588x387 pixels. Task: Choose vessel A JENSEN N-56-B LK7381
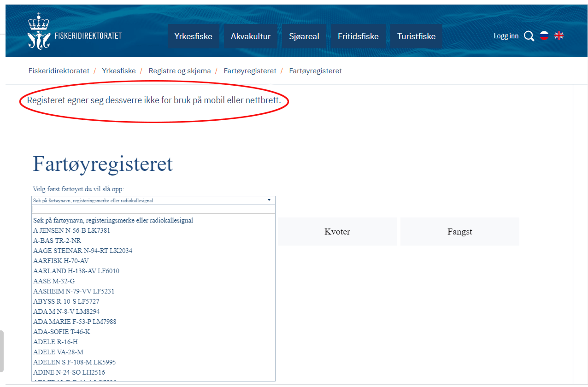71,230
